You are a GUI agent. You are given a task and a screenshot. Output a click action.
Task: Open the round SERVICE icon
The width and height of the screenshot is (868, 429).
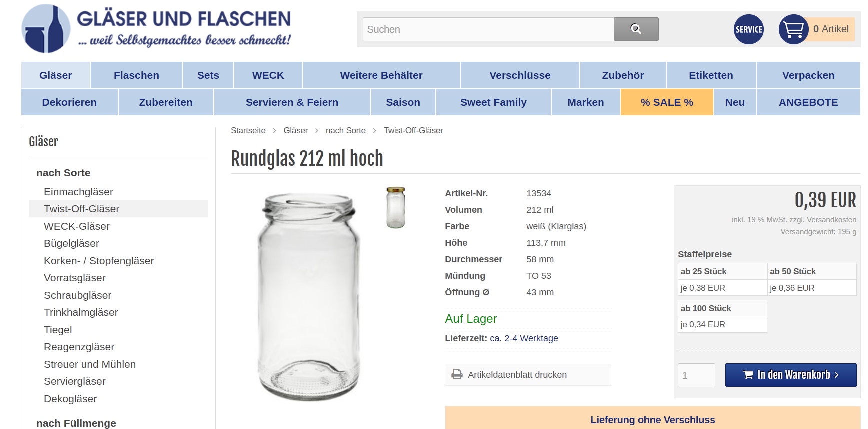(748, 29)
